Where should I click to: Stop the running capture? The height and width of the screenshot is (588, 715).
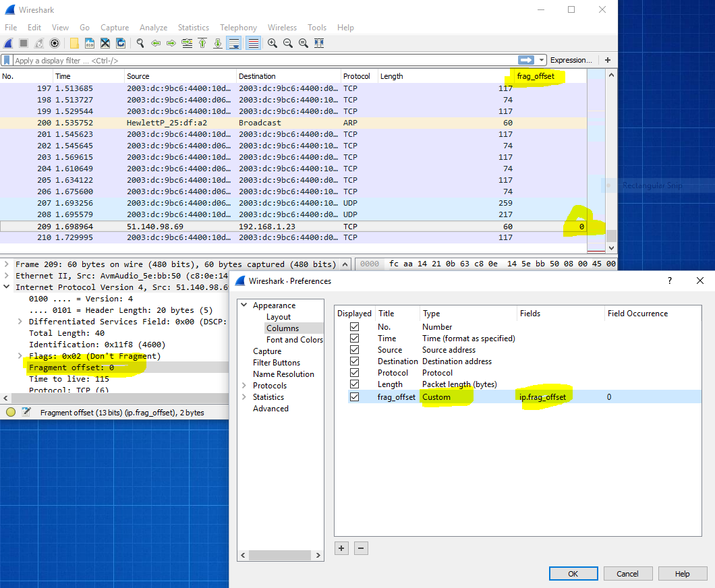(24, 43)
